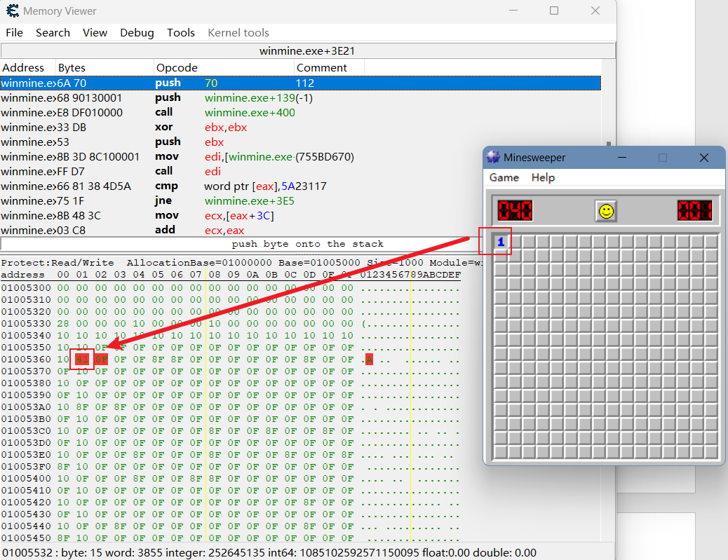Open the Tools menu
This screenshot has width=728, height=560.
pyautogui.click(x=181, y=33)
